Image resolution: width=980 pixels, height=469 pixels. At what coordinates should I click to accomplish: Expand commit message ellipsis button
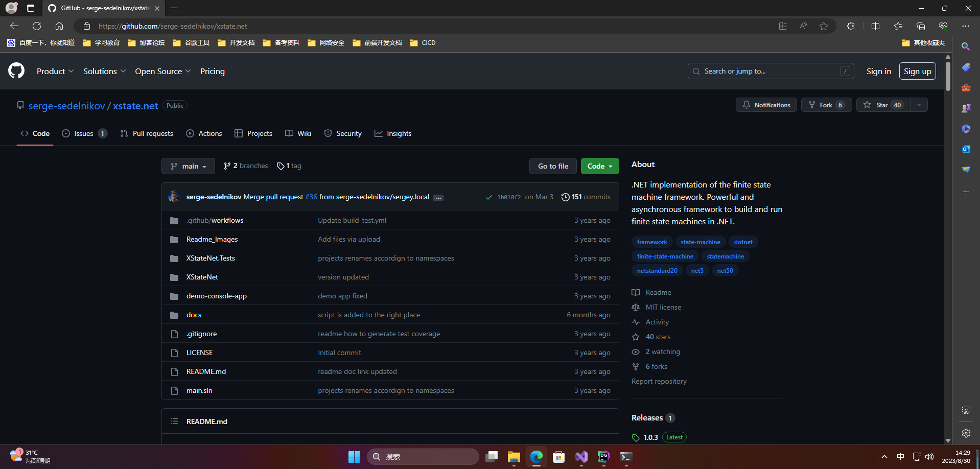coord(438,198)
